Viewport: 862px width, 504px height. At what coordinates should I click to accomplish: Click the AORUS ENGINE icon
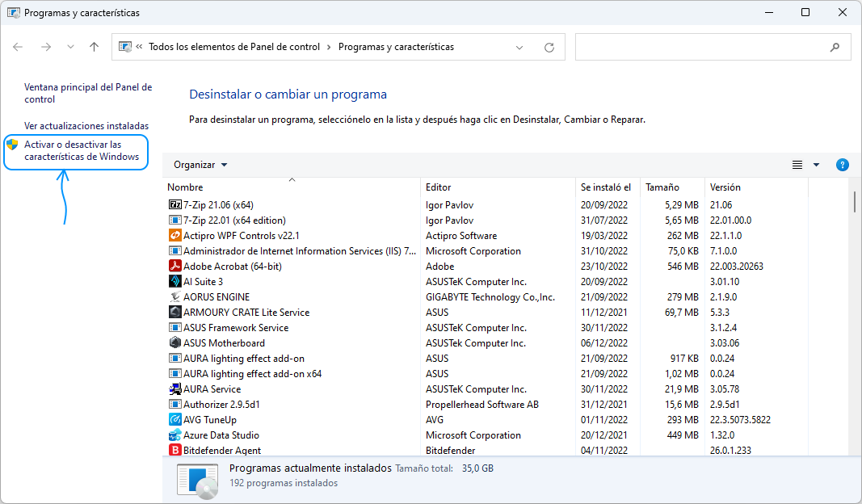pyautogui.click(x=175, y=297)
